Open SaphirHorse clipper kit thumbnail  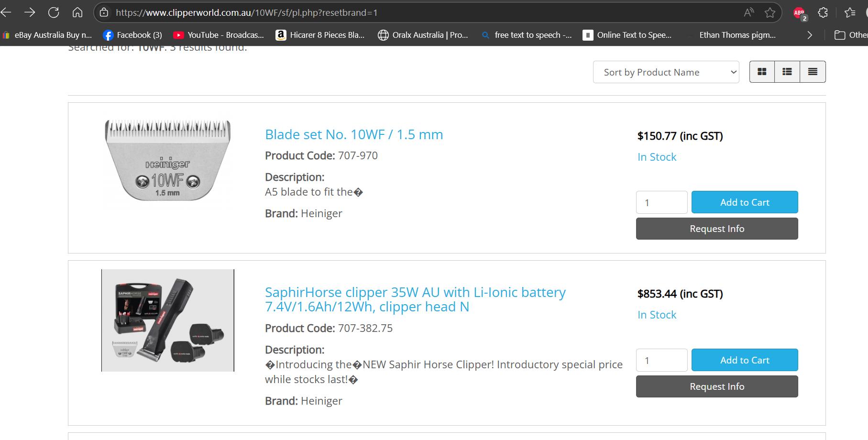(168, 320)
